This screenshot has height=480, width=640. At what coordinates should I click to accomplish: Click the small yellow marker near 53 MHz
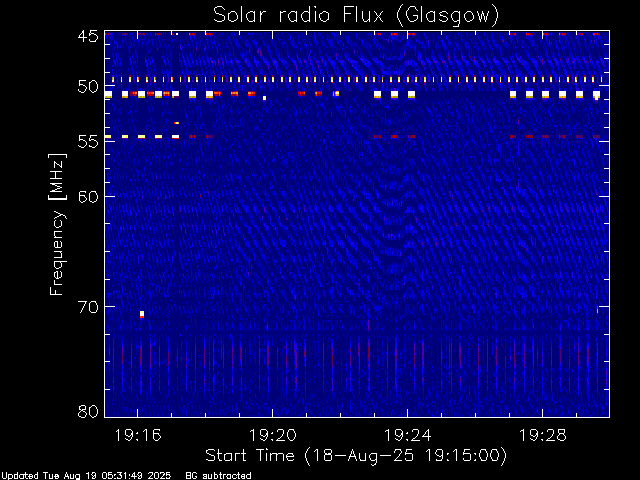click(x=176, y=123)
